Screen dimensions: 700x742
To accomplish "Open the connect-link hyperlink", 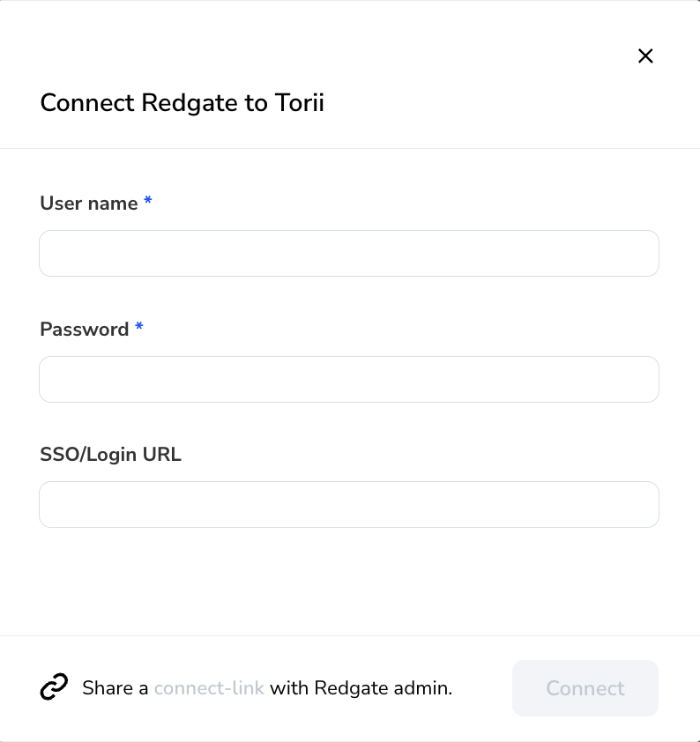I will click(x=210, y=688).
